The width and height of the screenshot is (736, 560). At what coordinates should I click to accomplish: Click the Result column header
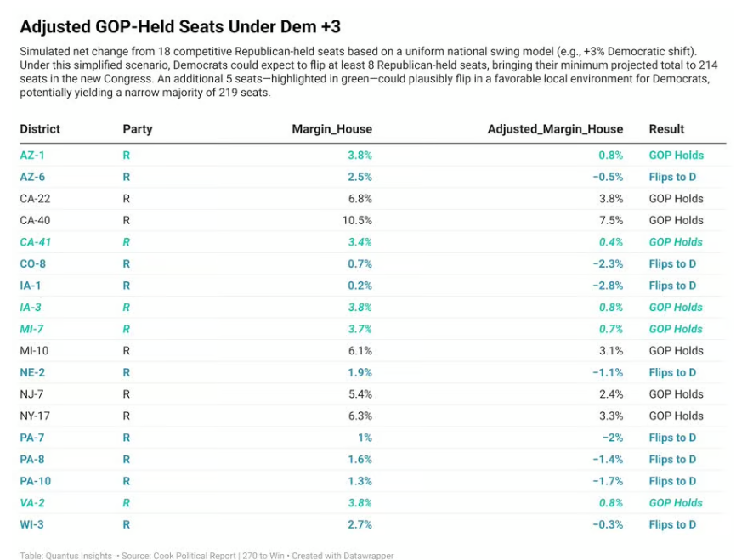click(x=666, y=129)
